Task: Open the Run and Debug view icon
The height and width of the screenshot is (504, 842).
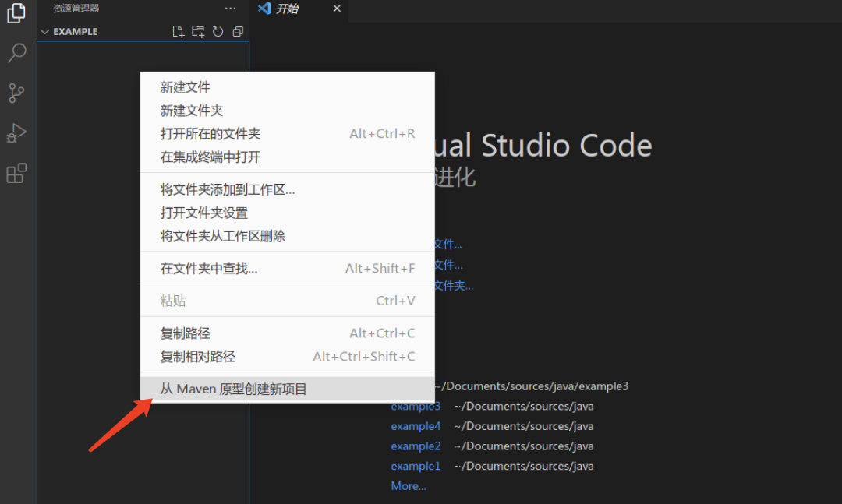Action: point(16,133)
